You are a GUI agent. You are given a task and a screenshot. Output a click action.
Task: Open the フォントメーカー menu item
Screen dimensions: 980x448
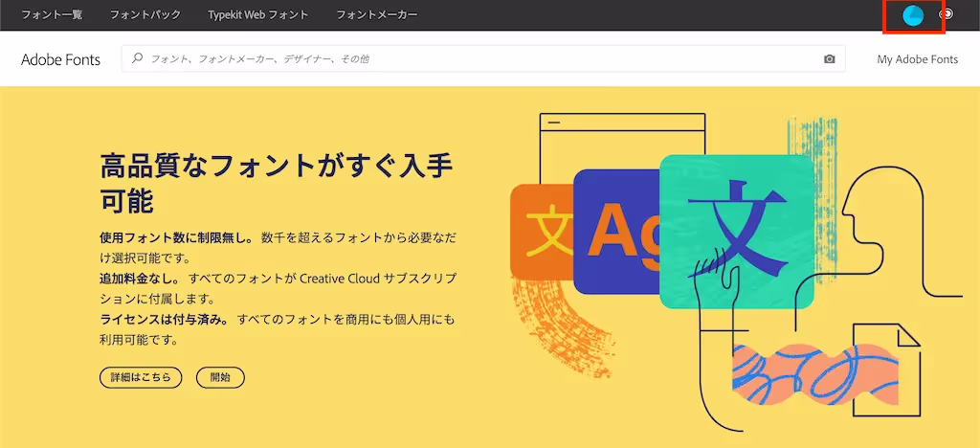click(377, 14)
